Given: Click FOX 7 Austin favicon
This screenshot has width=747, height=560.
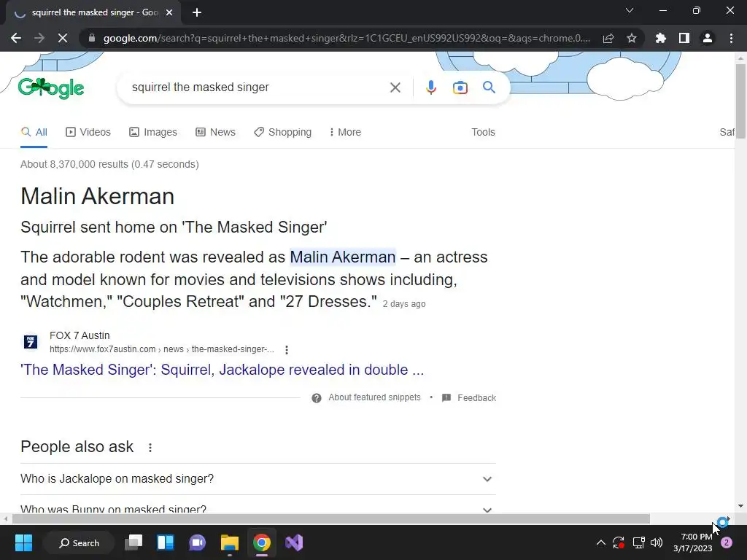Looking at the screenshot, I should coord(31,342).
